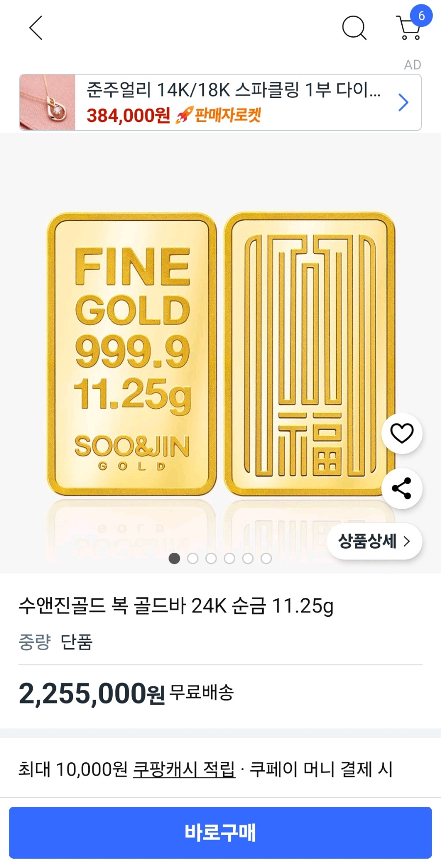Image resolution: width=441 pixels, height=868 pixels.
Task: Open search with the magnifier icon
Action: (x=354, y=27)
